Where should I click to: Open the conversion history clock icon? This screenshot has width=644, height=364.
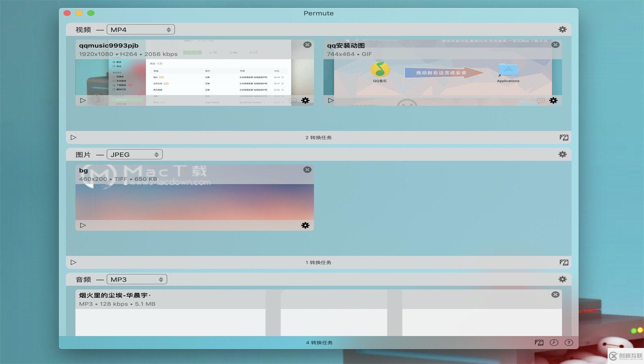554,343
